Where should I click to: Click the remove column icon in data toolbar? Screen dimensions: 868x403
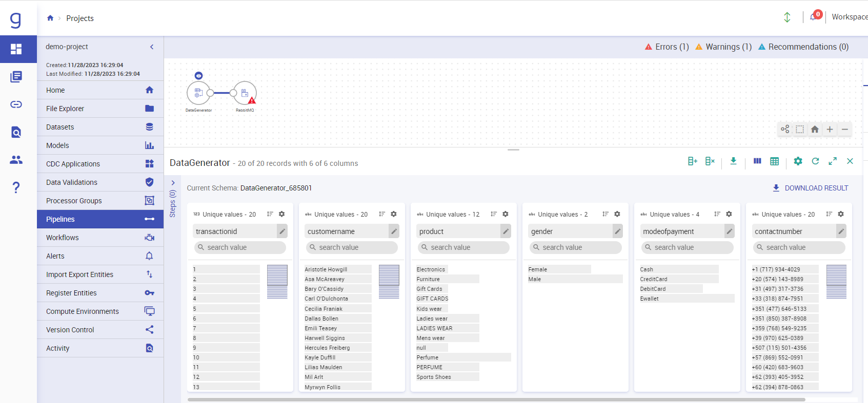coord(710,161)
